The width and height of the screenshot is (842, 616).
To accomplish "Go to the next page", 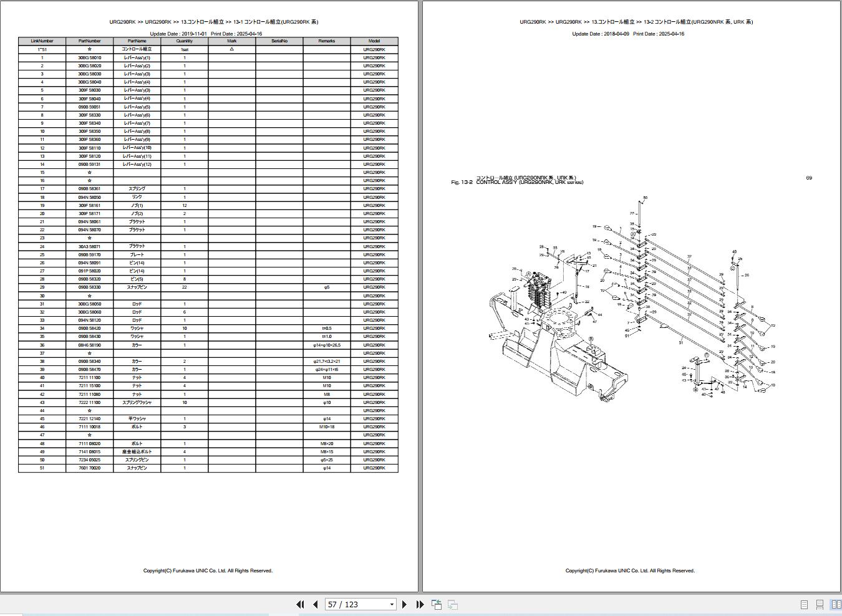I will point(404,604).
